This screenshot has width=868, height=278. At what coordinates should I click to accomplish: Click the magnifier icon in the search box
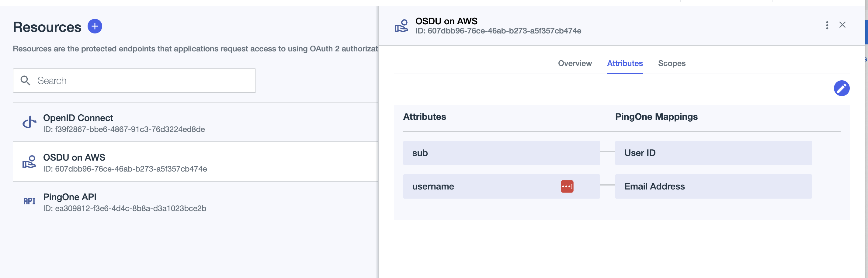pyautogui.click(x=25, y=81)
